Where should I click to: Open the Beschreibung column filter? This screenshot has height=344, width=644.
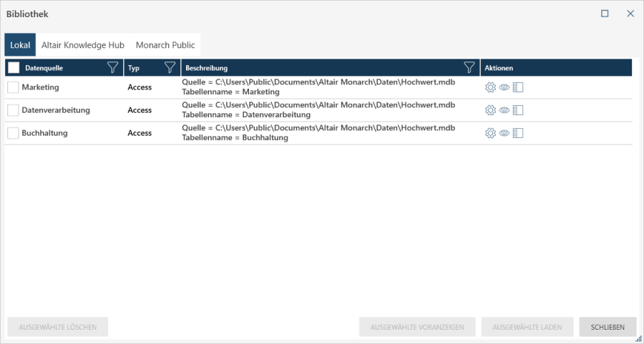469,68
